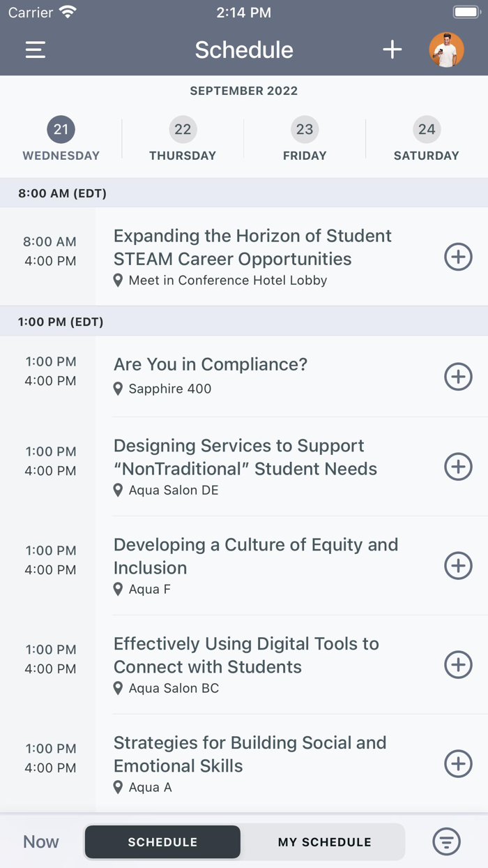Select Thursday the 22nd
488x868 pixels.
[x=183, y=137]
